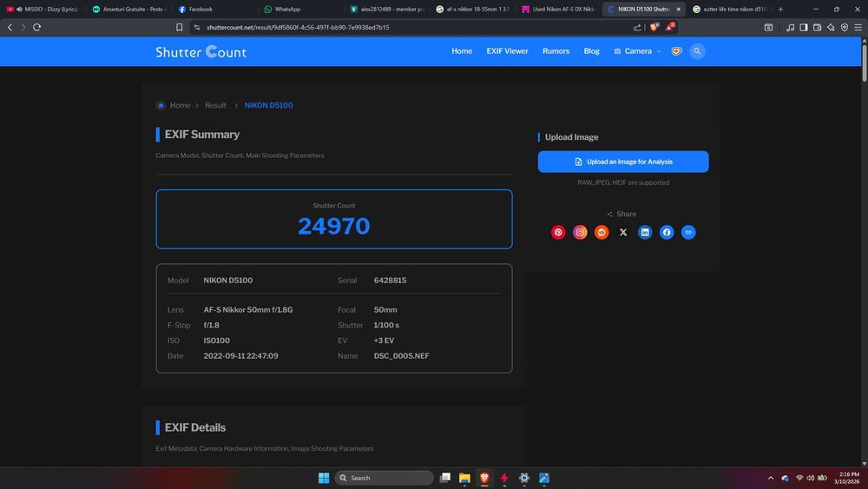Click the NIKON D5100 breadcrumb link
868x489 pixels.
(268, 105)
